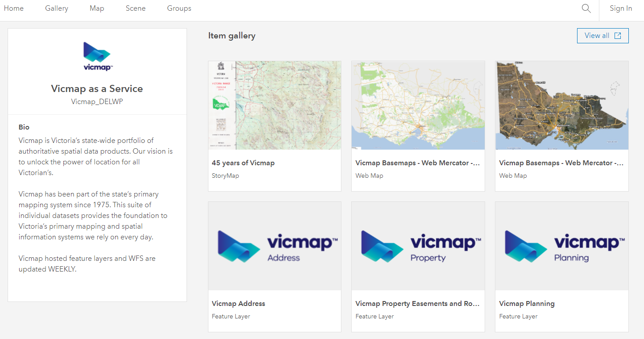The width and height of the screenshot is (644, 339).
Task: Open the Map page
Action: pos(97,8)
